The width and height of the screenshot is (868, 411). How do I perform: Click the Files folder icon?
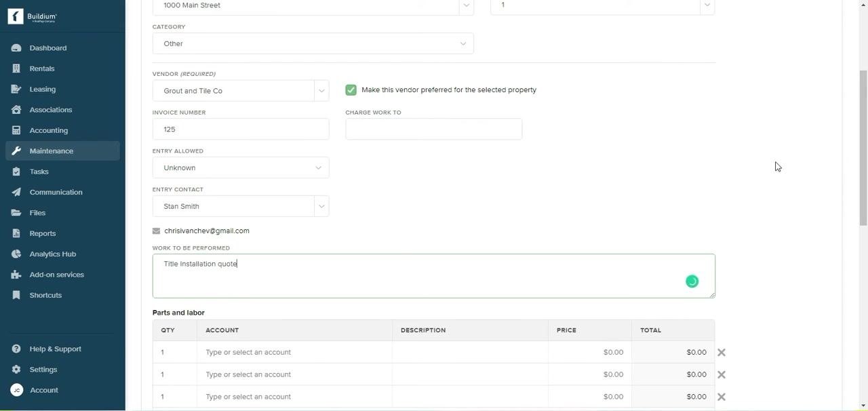pyautogui.click(x=16, y=213)
